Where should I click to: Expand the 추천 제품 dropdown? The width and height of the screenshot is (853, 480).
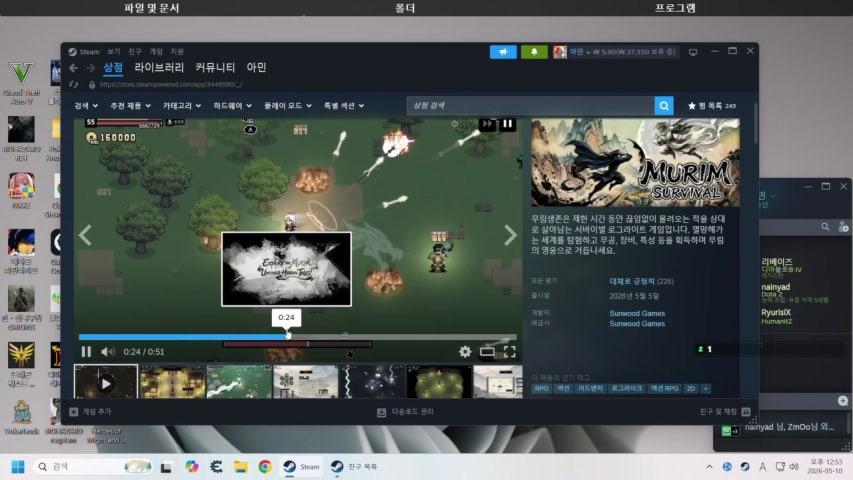(131, 106)
